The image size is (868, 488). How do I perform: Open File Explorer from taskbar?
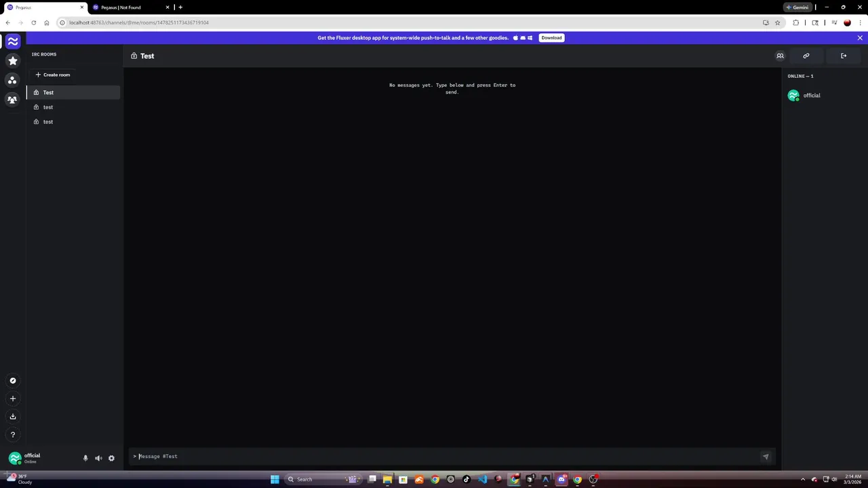click(387, 479)
